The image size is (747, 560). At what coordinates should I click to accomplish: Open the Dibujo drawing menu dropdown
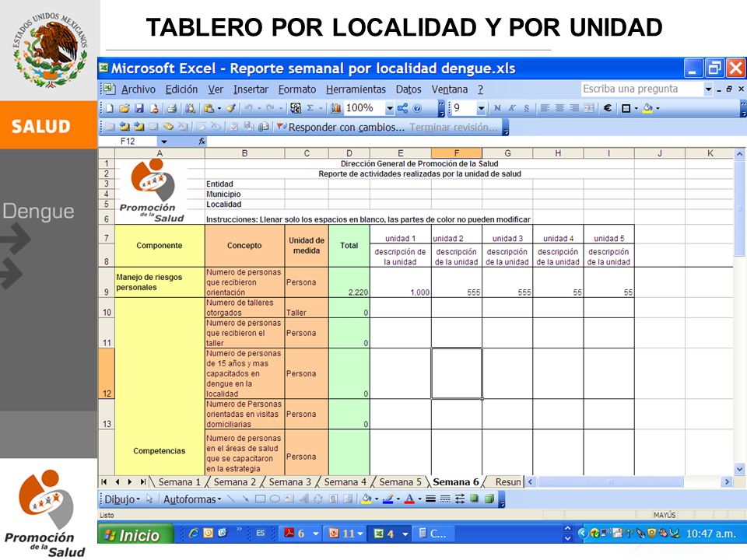pyautogui.click(x=121, y=499)
